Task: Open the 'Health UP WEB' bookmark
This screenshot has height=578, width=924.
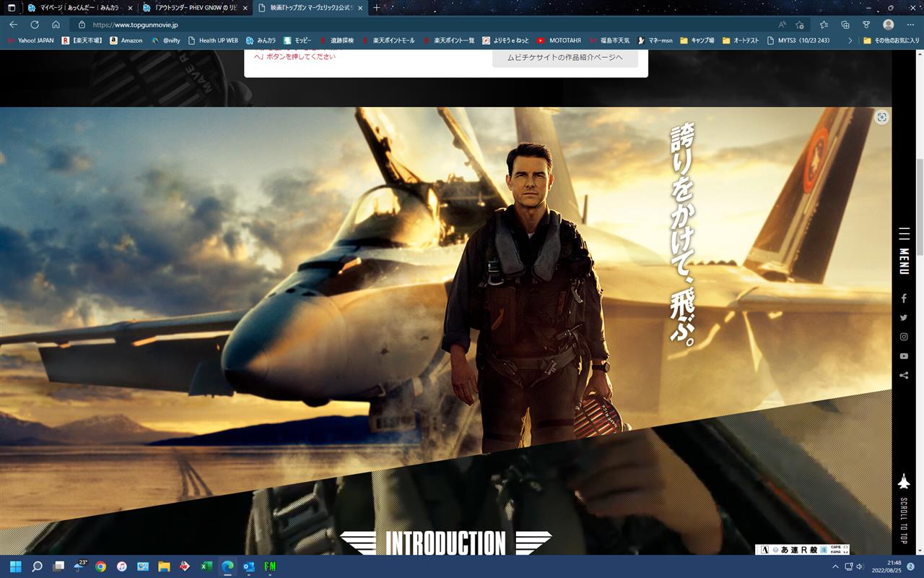Action: (x=213, y=40)
